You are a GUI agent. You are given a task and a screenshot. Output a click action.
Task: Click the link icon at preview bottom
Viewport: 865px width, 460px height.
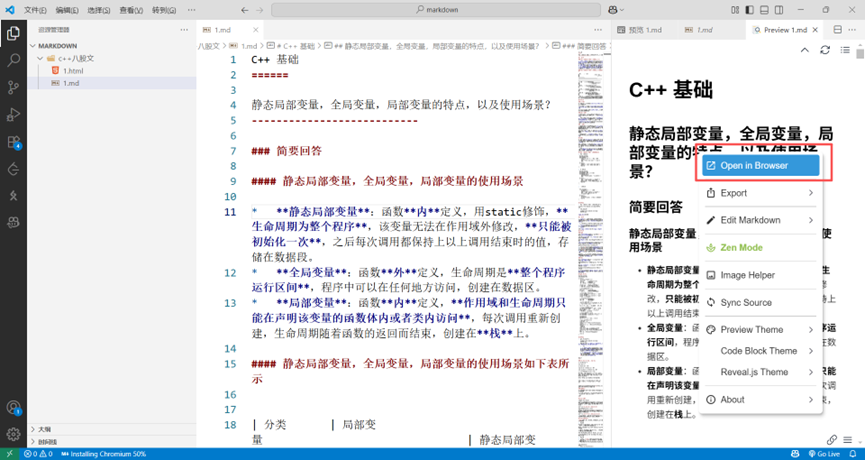pos(832,440)
